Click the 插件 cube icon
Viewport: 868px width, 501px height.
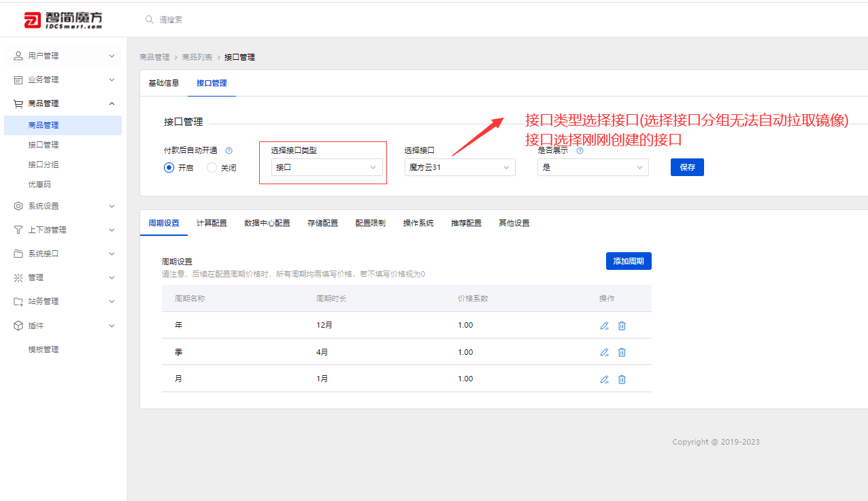[x=18, y=326]
